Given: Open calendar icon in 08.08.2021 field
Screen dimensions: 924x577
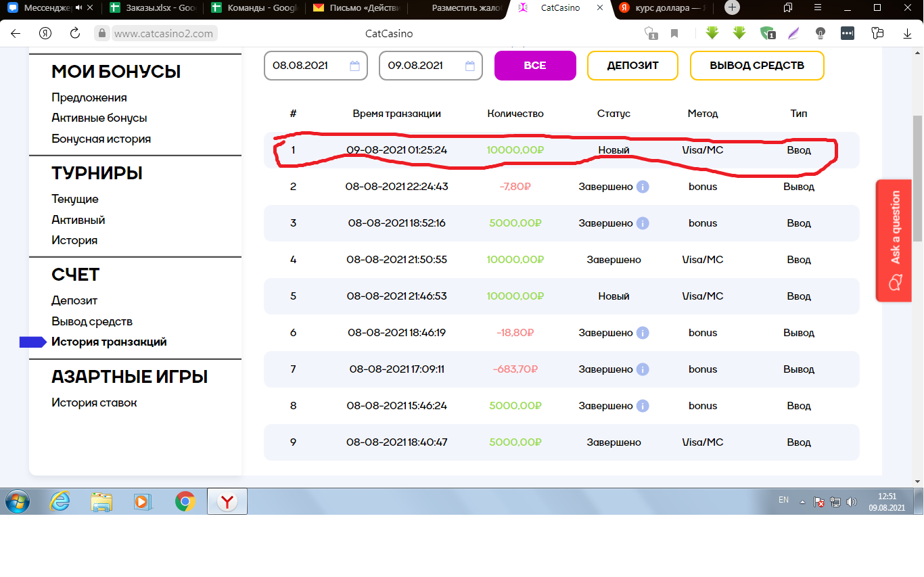Looking at the screenshot, I should 354,66.
